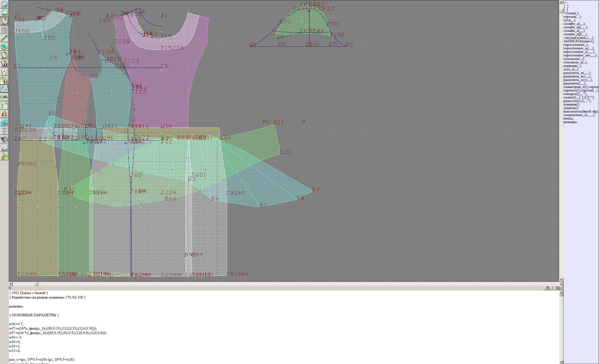Toggle the i_66 label button

coord(4,97)
